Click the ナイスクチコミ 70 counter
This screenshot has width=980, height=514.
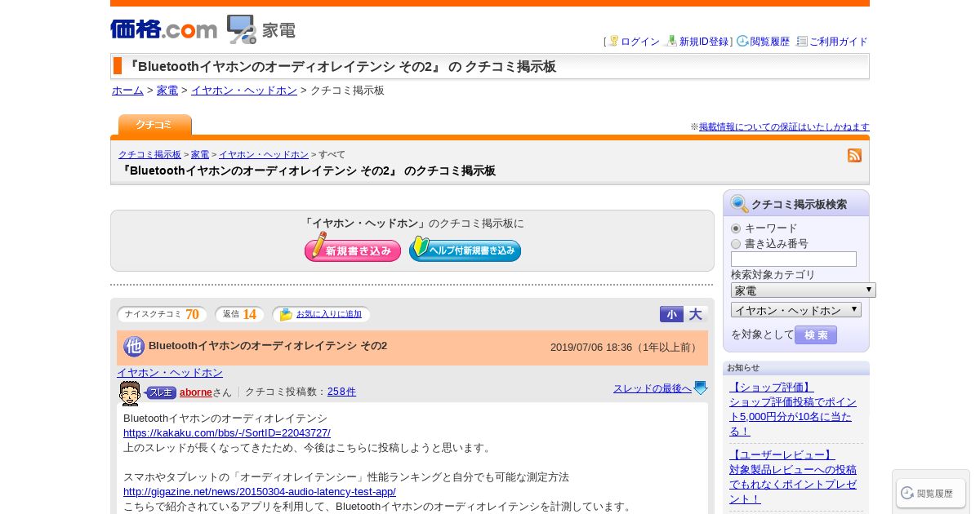pos(162,314)
